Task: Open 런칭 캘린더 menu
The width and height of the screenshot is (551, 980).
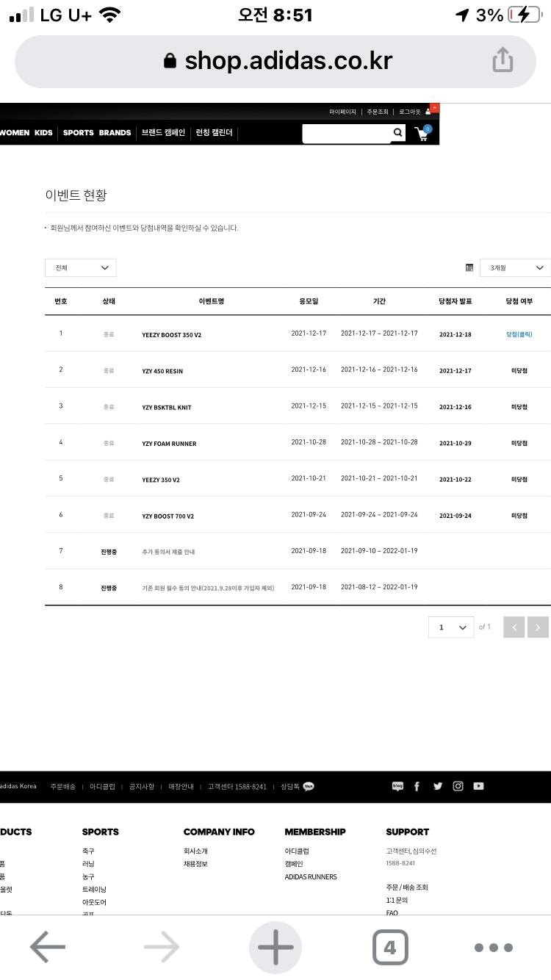Action: pos(214,133)
